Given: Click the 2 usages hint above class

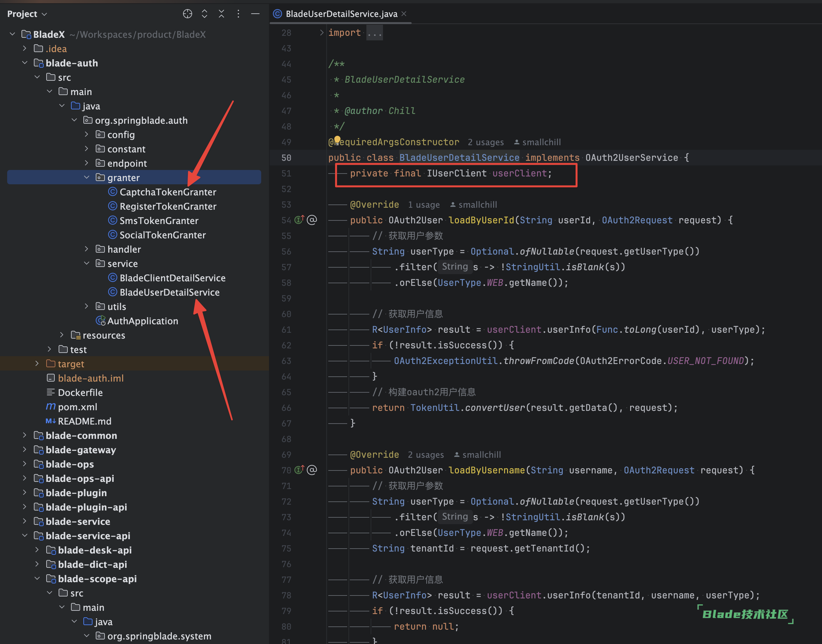Looking at the screenshot, I should (486, 142).
